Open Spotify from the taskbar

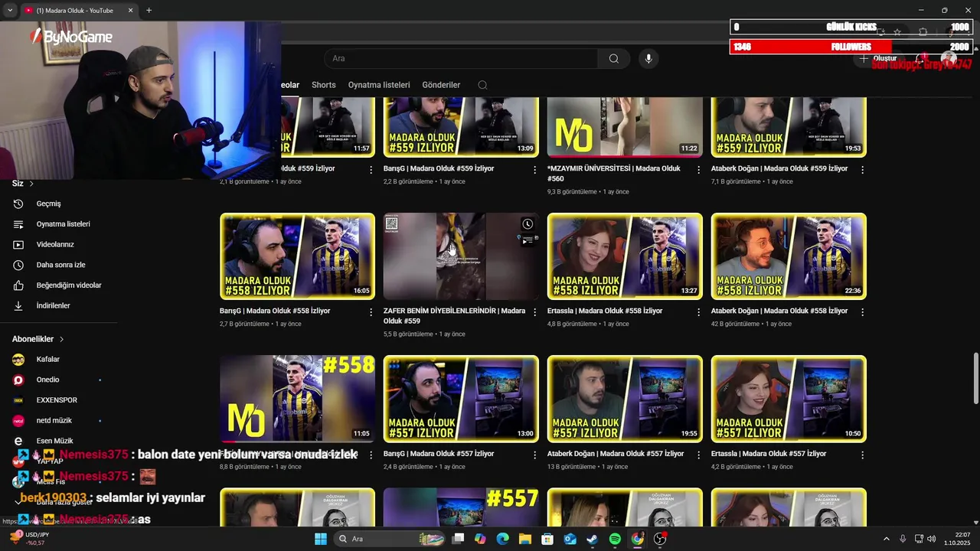pos(615,539)
